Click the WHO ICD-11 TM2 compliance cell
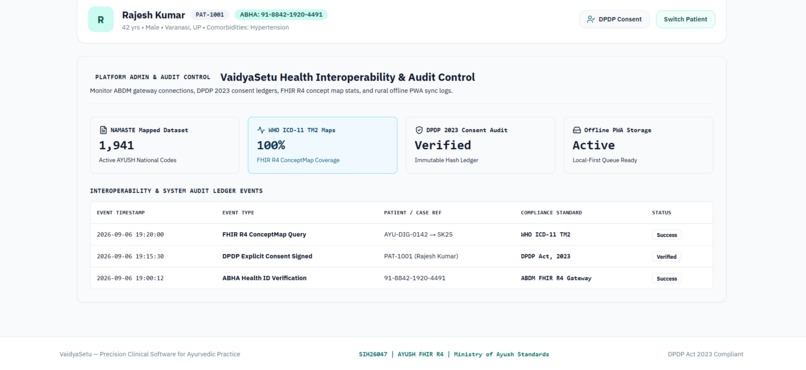The width and height of the screenshot is (806, 370). [545, 234]
